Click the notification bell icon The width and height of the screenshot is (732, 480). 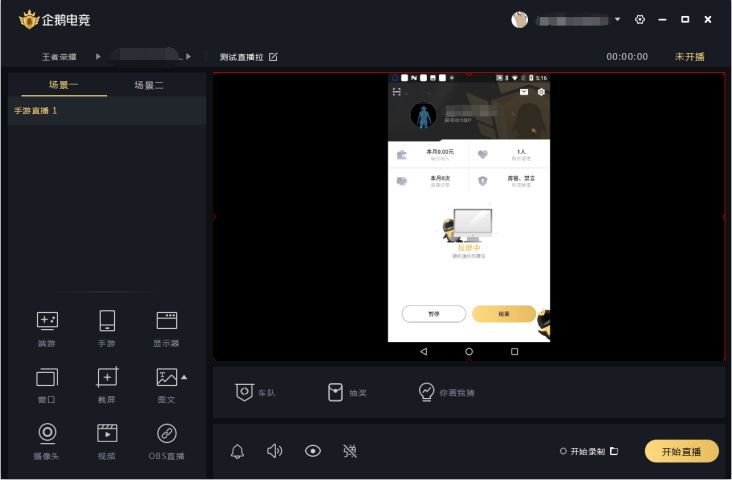237,451
